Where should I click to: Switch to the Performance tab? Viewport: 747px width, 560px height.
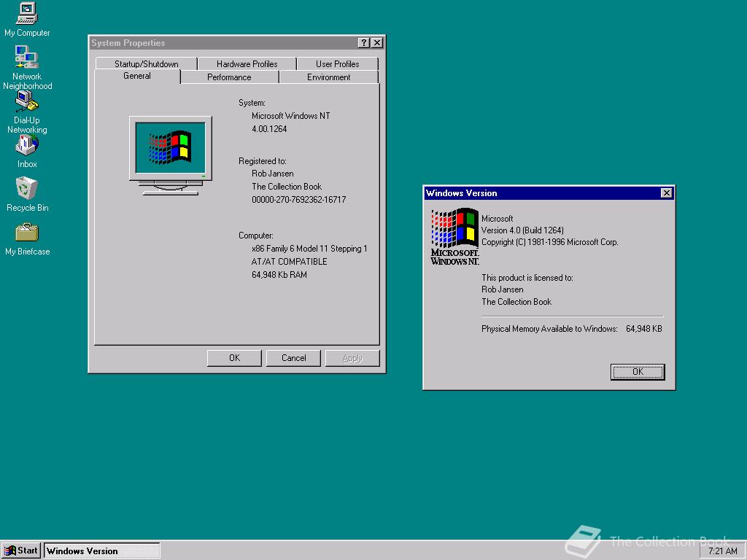pyautogui.click(x=229, y=77)
